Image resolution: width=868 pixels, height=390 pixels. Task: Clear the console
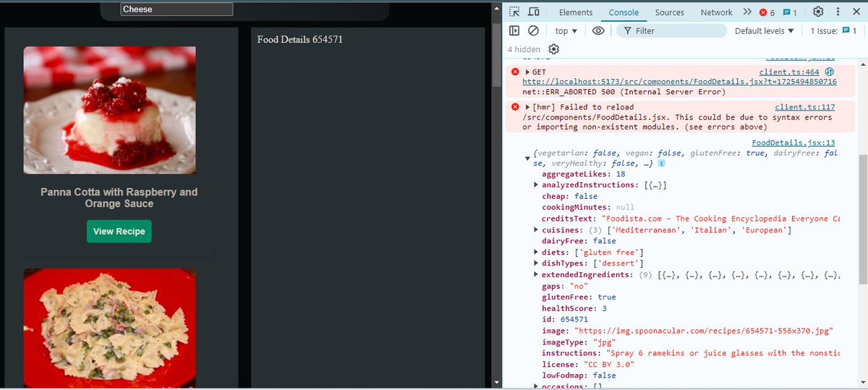coord(533,31)
